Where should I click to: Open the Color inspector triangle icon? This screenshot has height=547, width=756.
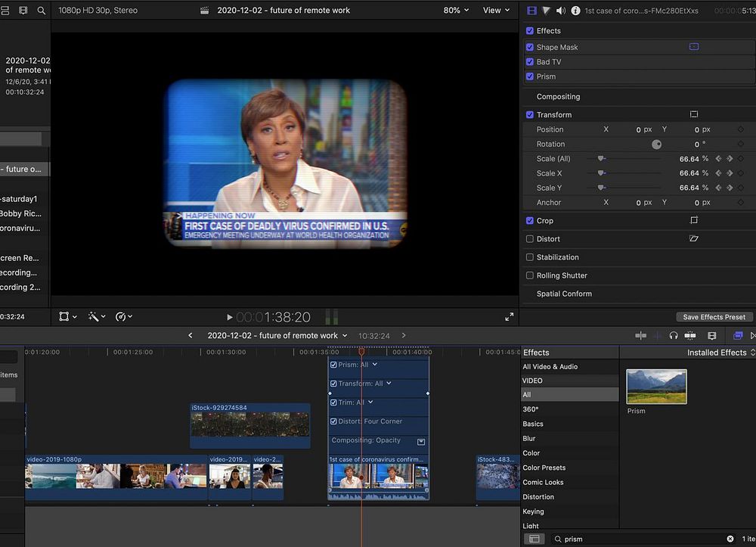[546, 11]
